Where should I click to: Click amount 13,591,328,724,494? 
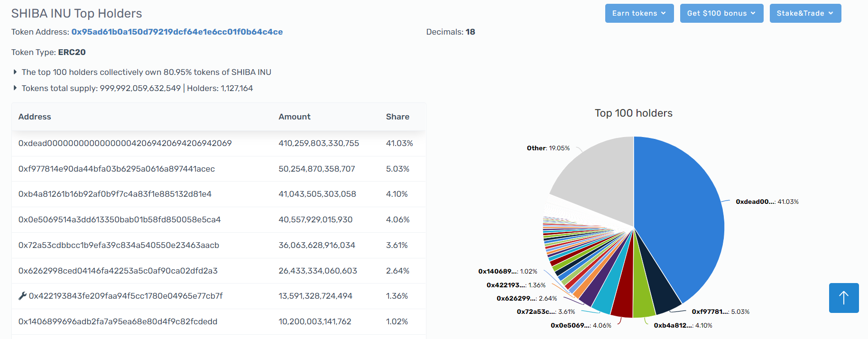tap(315, 296)
